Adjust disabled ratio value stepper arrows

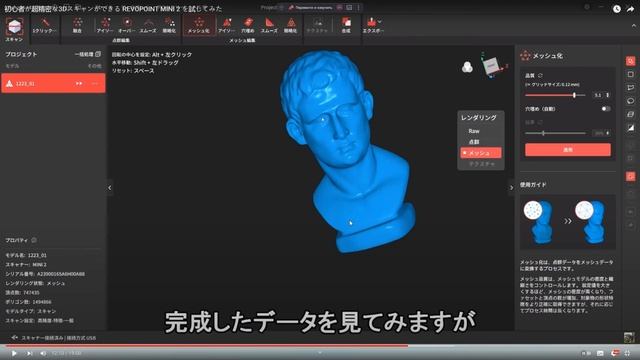pos(608,133)
